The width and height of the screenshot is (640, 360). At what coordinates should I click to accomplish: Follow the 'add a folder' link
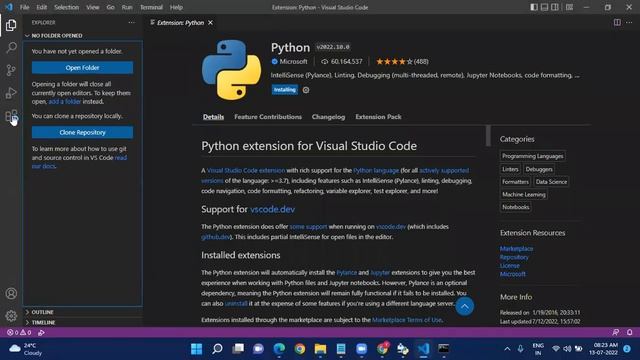point(65,102)
